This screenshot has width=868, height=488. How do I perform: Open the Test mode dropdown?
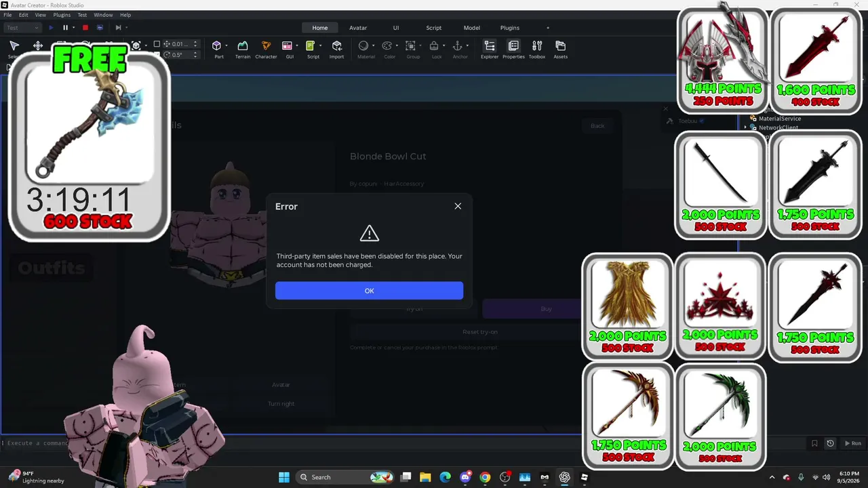[x=22, y=28]
